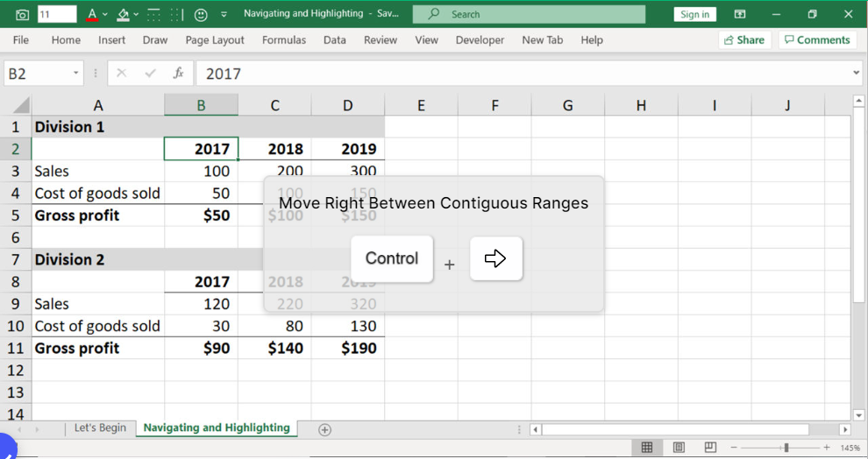Click the horizontal scrollbar right arrow

point(844,429)
